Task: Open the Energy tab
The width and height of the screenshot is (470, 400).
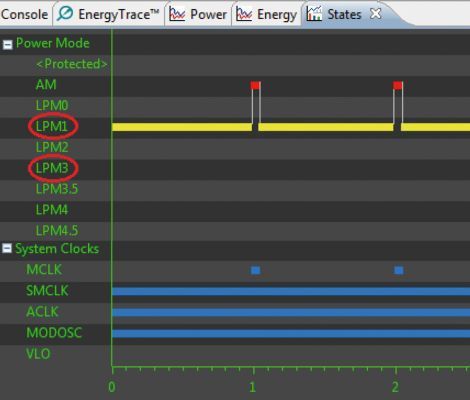Action: click(x=266, y=14)
